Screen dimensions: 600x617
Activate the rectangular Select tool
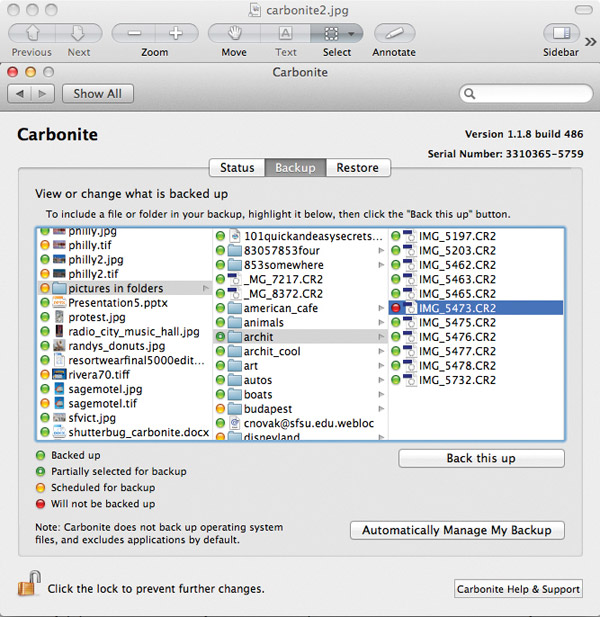pyautogui.click(x=331, y=33)
